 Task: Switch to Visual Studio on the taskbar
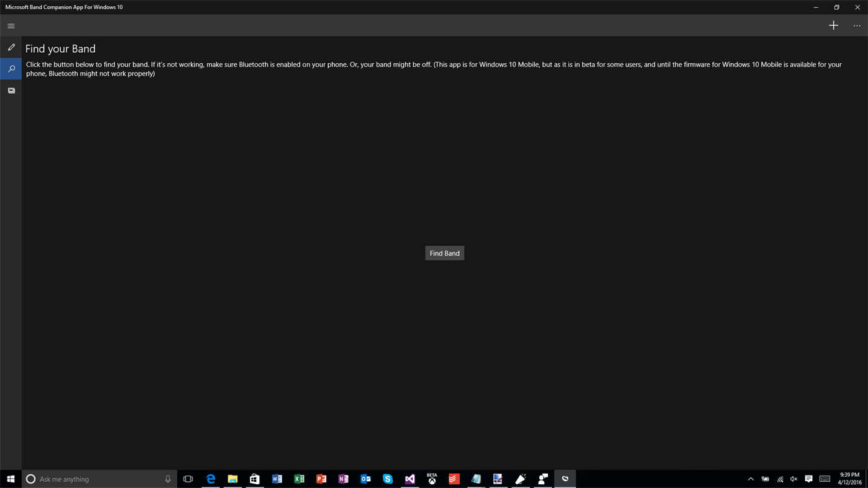410,479
